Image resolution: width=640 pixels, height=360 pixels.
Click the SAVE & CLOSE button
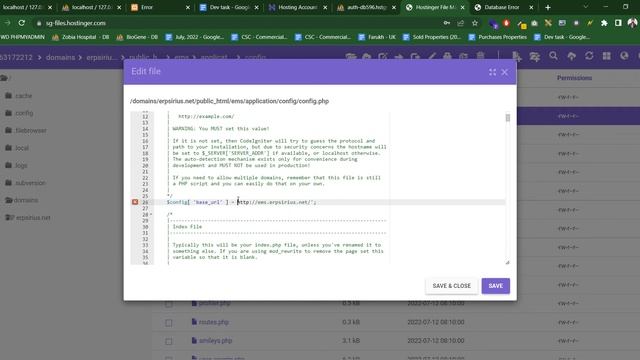point(451,286)
